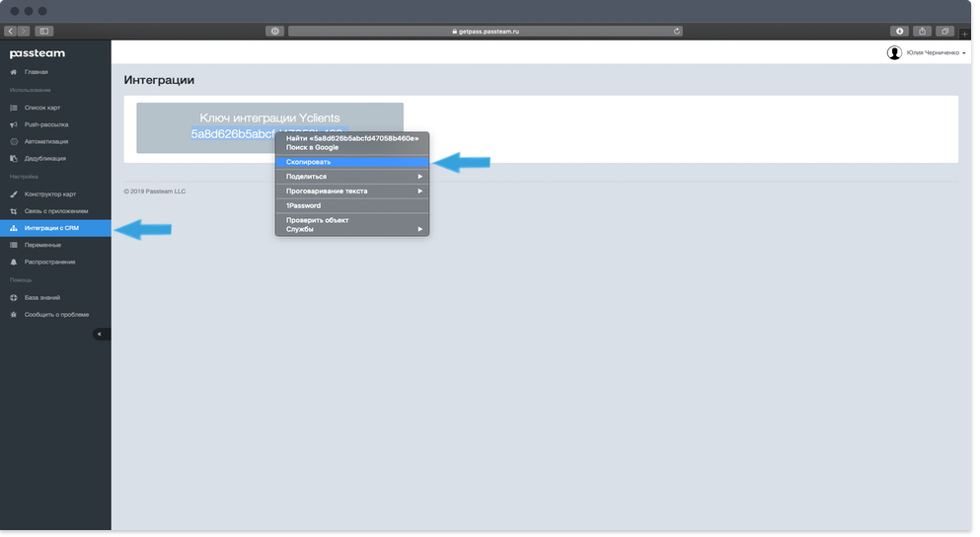
Task: Reload the page via the refresh icon
Action: click(x=677, y=31)
